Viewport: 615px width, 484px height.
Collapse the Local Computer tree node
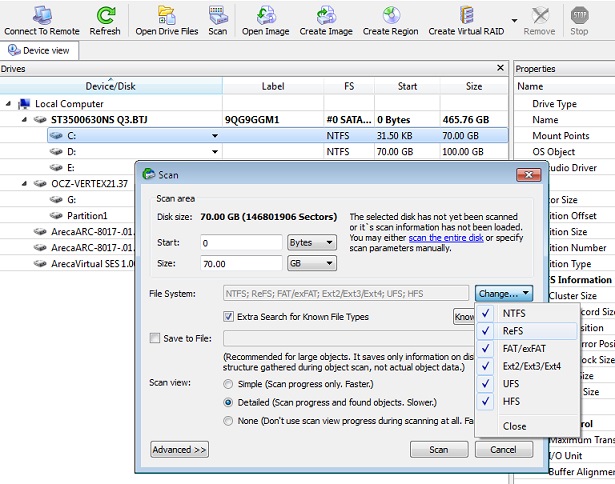coord(9,104)
